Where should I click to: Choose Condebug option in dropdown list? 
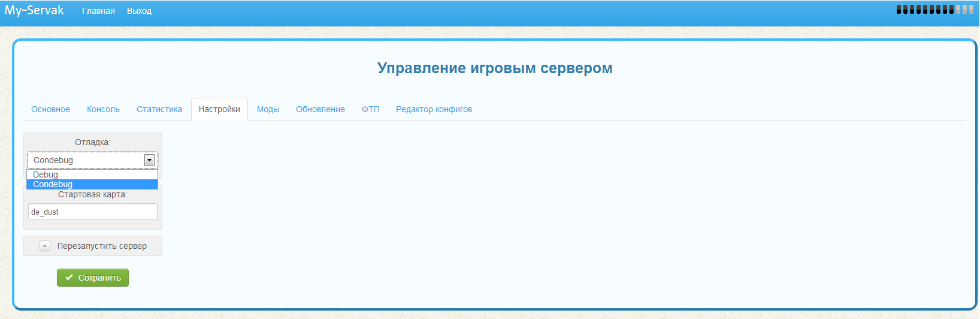[92, 184]
